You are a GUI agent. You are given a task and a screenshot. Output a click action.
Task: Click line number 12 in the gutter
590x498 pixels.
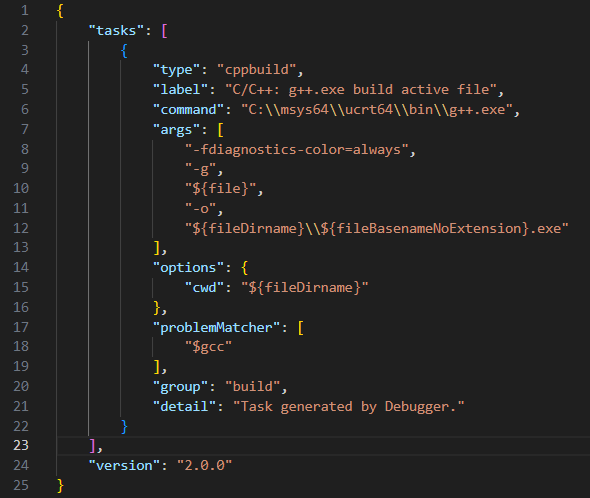pos(21,228)
